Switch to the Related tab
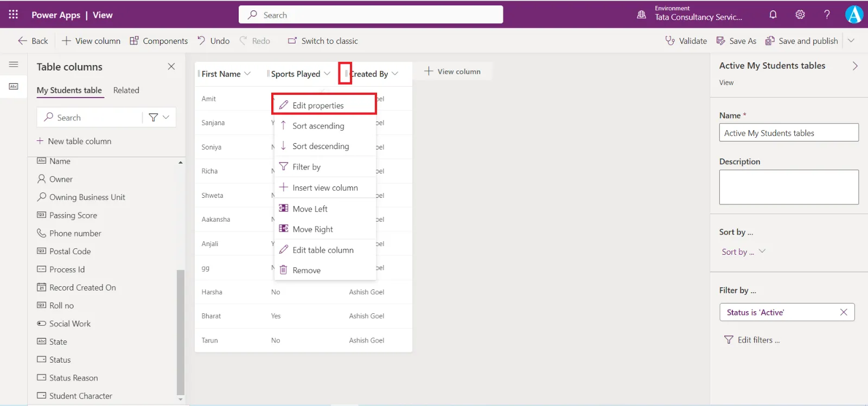This screenshot has width=868, height=406. pyautogui.click(x=126, y=91)
